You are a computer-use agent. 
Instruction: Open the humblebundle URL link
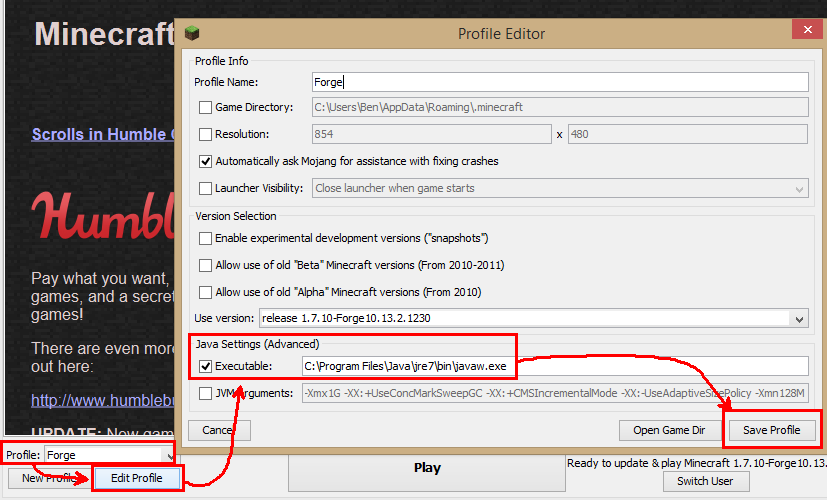(x=102, y=400)
